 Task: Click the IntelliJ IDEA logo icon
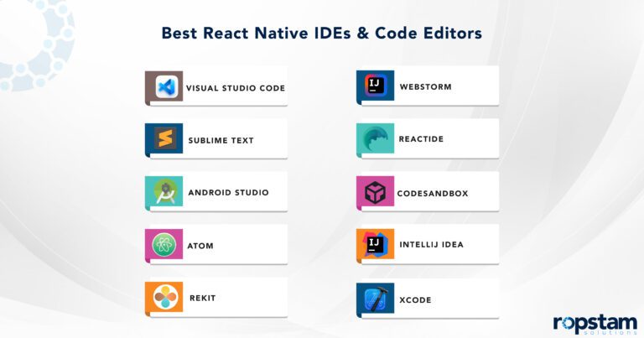(x=377, y=244)
